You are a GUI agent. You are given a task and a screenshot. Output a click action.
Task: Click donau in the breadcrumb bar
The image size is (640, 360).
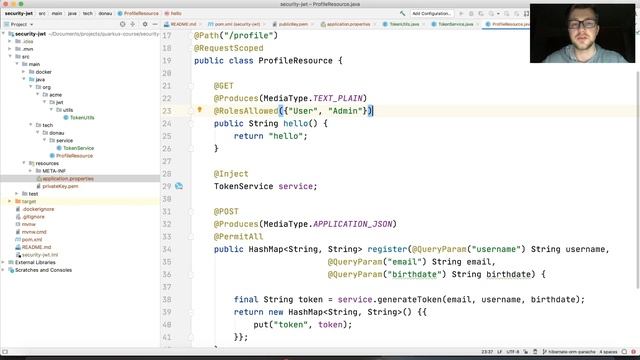pyautogui.click(x=105, y=13)
